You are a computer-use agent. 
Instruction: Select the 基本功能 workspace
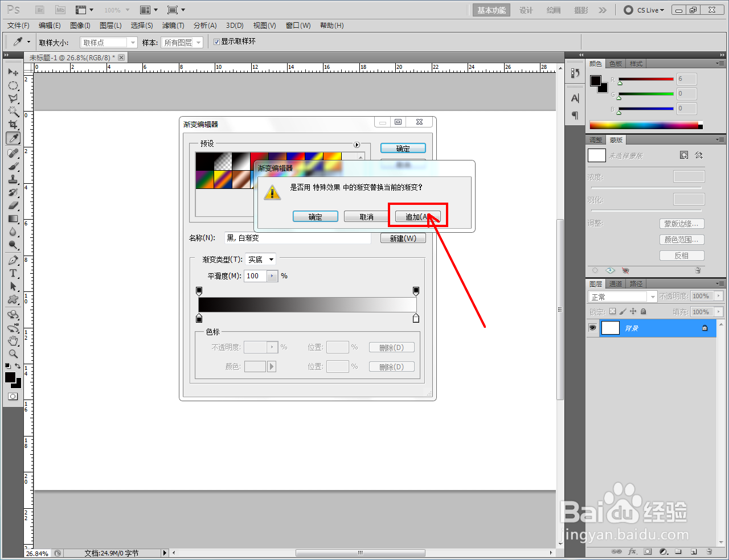[x=492, y=10]
